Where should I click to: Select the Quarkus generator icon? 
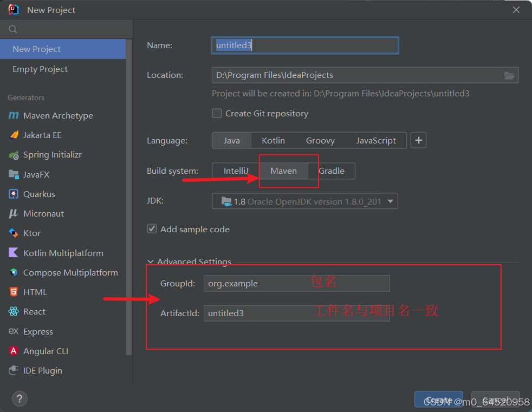14,194
